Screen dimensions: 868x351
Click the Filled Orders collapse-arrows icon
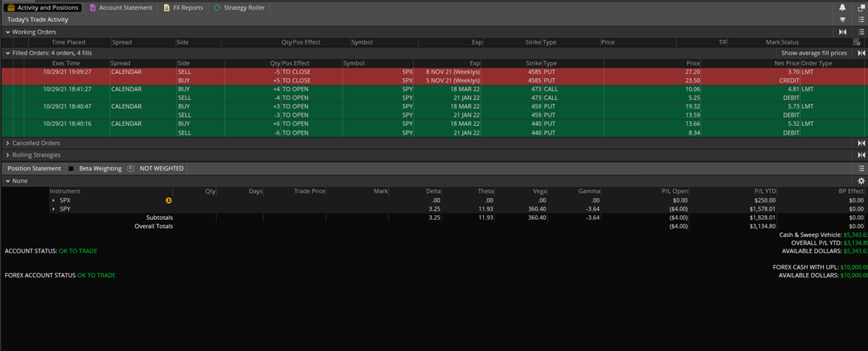pyautogui.click(x=861, y=53)
